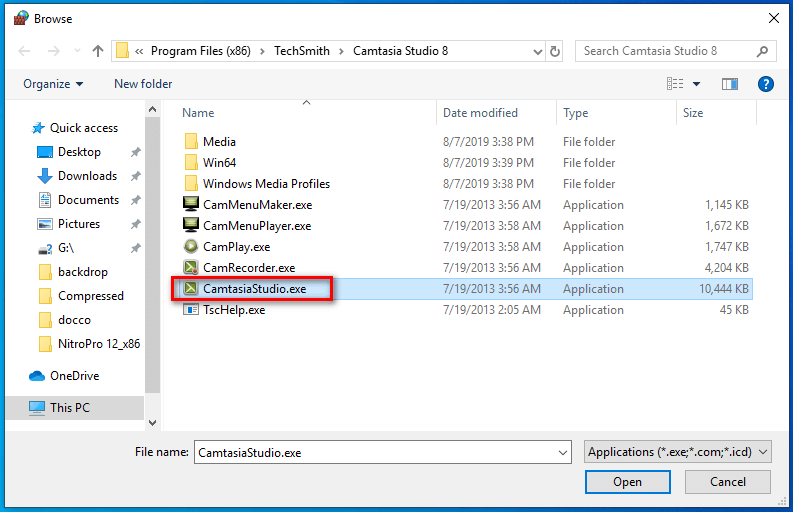793x512 pixels.
Task: Expand address bar history dropdown
Action: [x=538, y=52]
